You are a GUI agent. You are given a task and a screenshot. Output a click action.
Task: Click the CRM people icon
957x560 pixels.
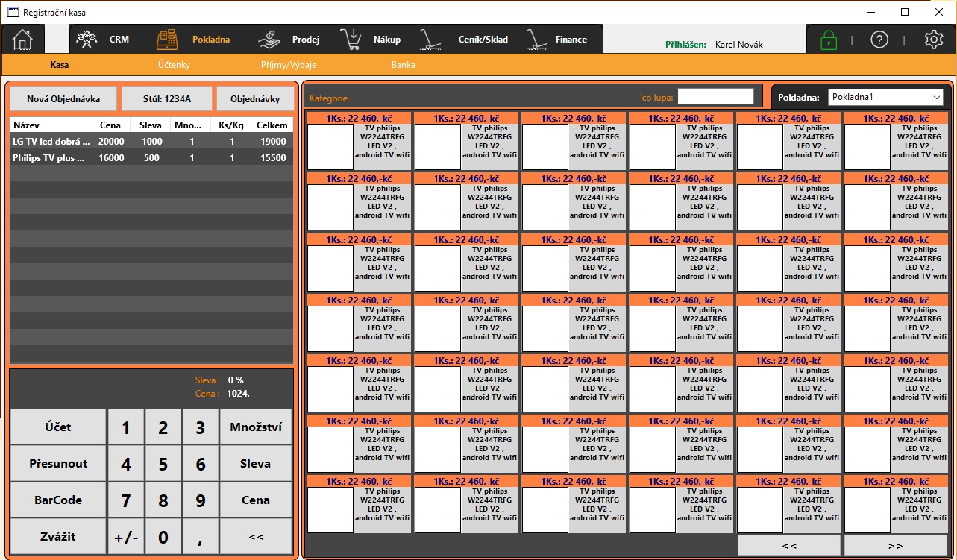pos(87,40)
